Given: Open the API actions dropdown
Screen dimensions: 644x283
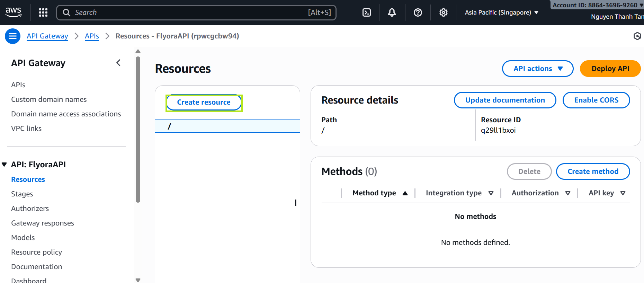Looking at the screenshot, I should pos(537,69).
